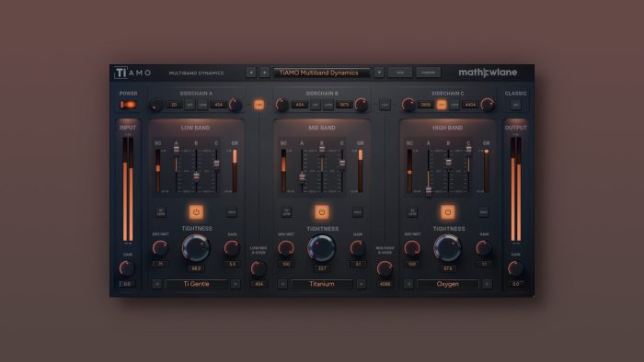Screen dimensions: 644x362
Task: Click the Low Band B threshold fader
Action: coord(196,176)
